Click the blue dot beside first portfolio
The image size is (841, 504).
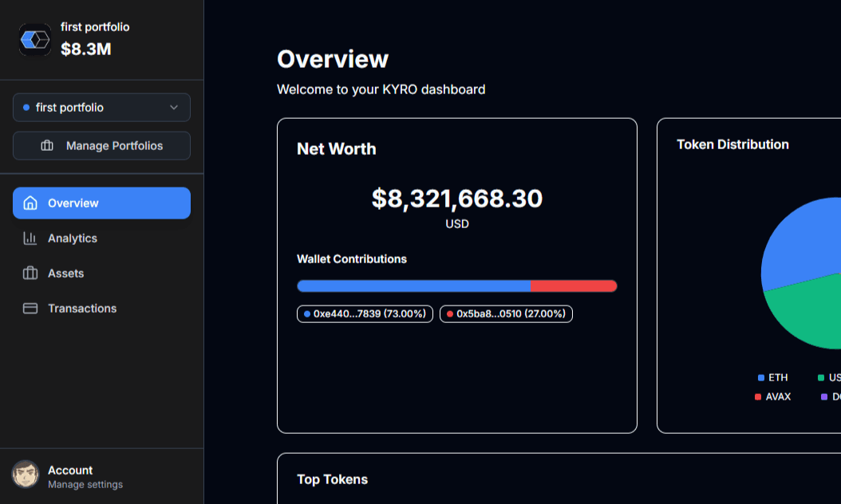(x=26, y=108)
